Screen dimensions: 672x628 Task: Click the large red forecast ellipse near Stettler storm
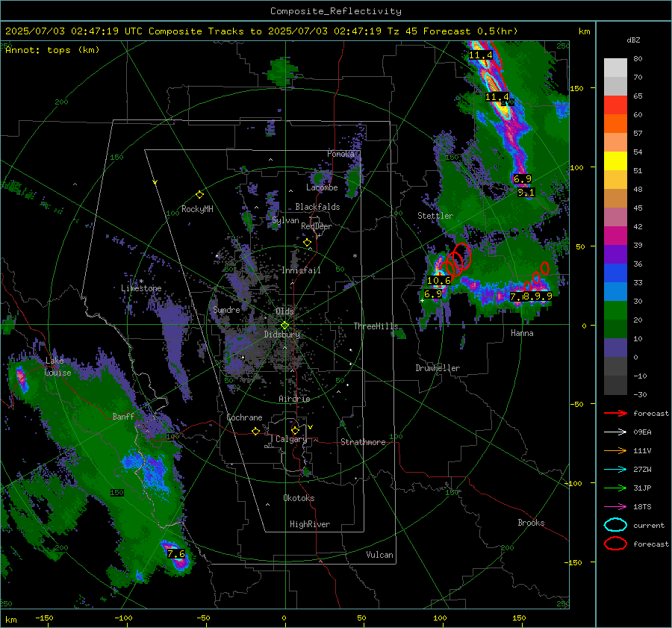(x=462, y=256)
